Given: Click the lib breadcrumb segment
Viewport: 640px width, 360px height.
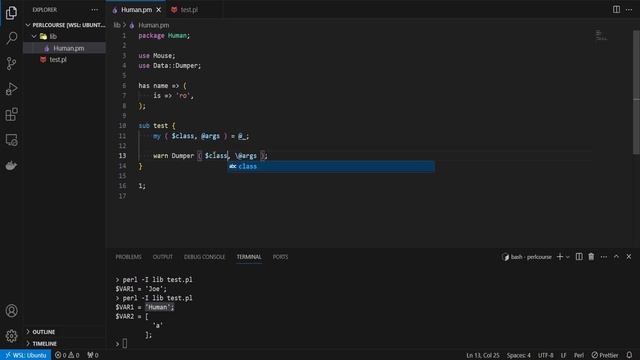Looking at the screenshot, I should (x=117, y=25).
